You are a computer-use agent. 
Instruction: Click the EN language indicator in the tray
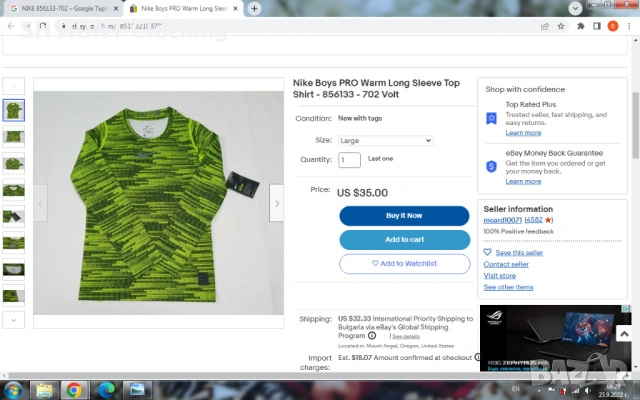click(516, 389)
